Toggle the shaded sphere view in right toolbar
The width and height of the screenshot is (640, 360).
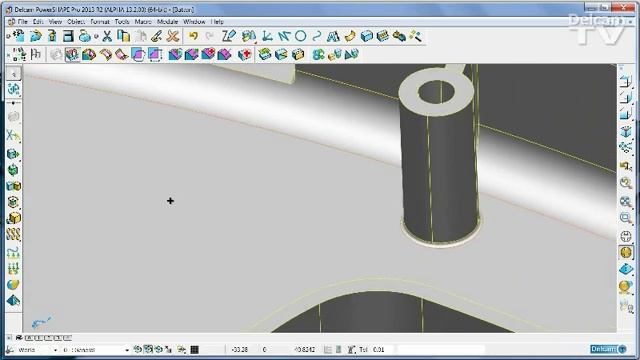tap(626, 253)
